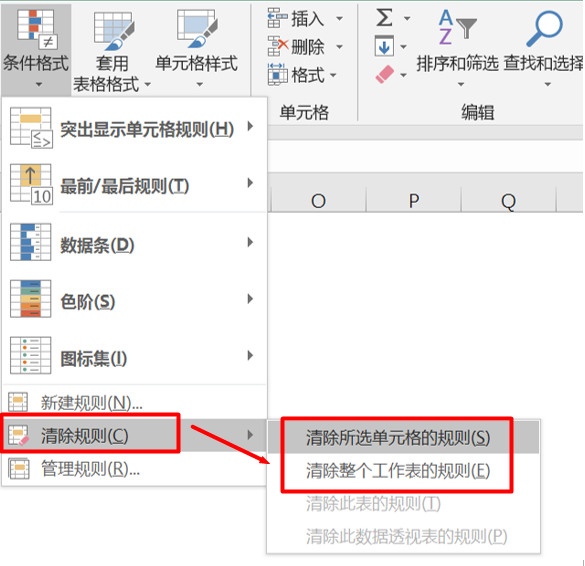The width and height of the screenshot is (585, 566).
Task: Expand the 插入 dropdown arrow
Action: [x=340, y=18]
